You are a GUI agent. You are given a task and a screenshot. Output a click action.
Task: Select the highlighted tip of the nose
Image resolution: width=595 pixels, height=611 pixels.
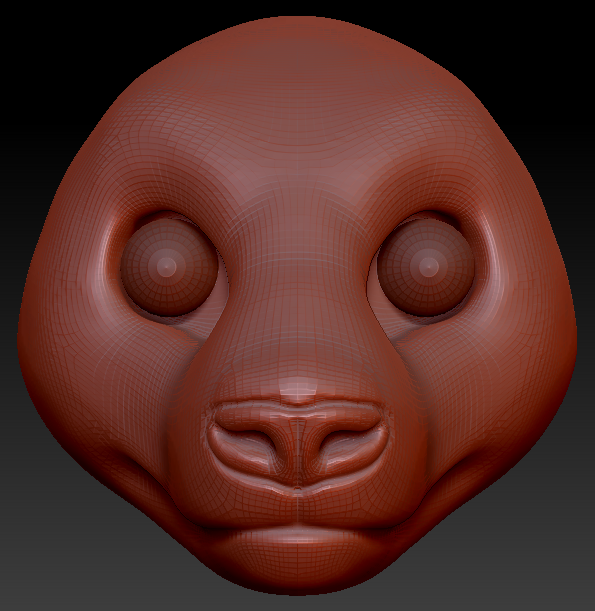click(298, 390)
